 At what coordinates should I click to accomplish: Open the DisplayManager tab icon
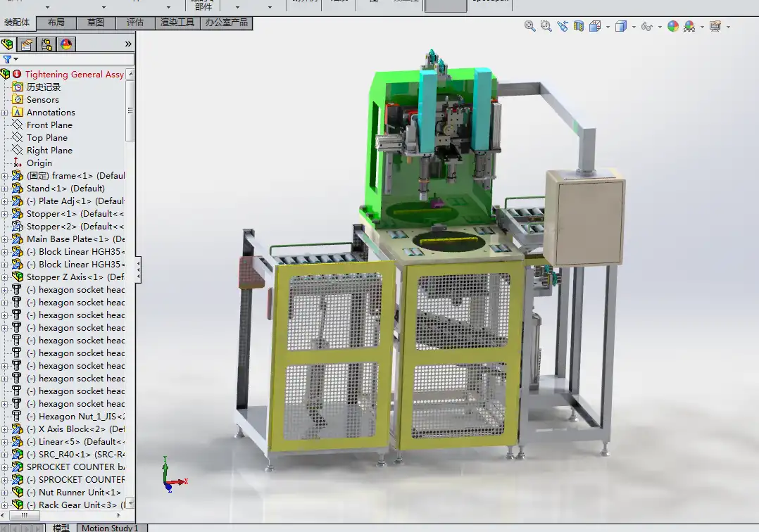[66, 44]
